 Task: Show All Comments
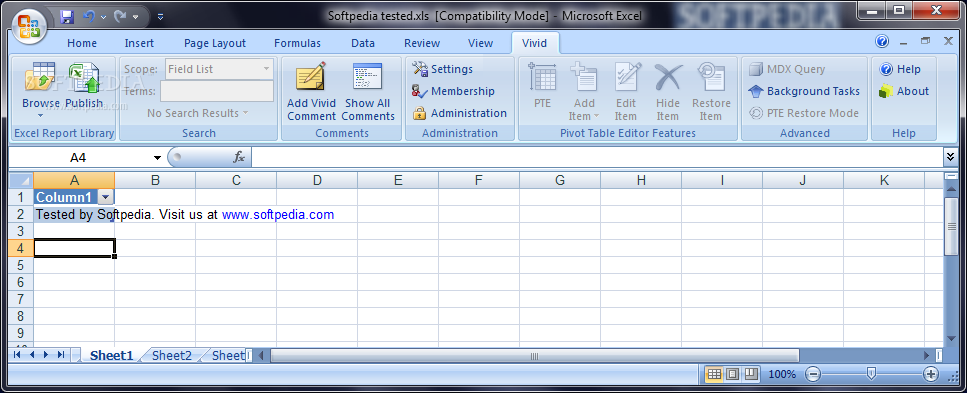(x=368, y=91)
